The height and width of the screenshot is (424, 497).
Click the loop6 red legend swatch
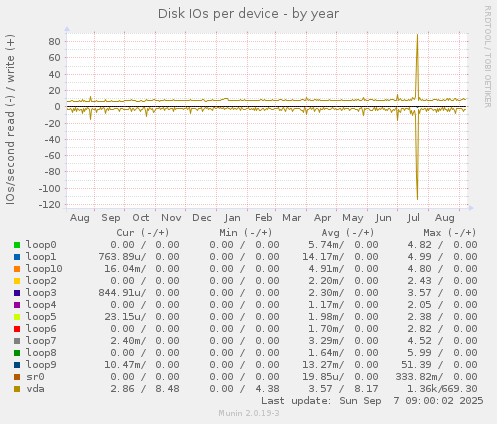pyautogui.click(x=17, y=329)
